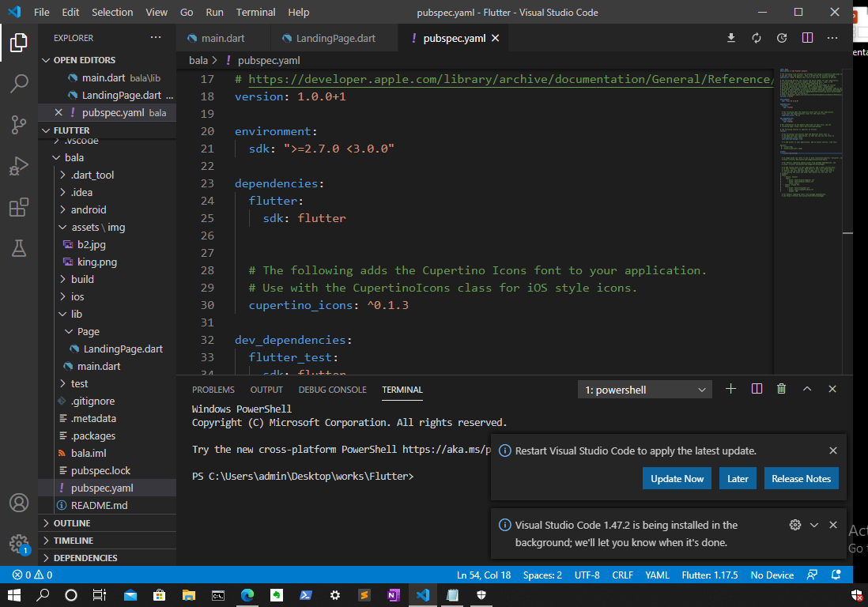Screen dimensions: 868x607
Task: Kill terminal with trash icon
Action: tap(781, 389)
